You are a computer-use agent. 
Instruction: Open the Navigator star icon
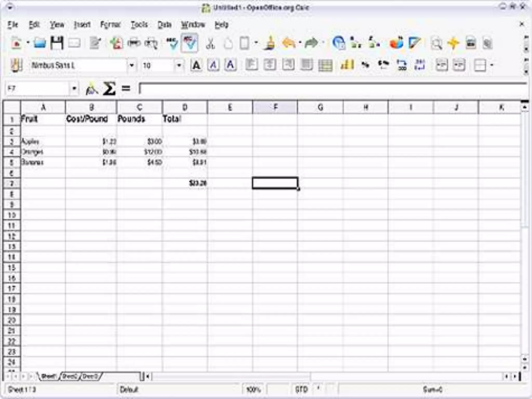point(453,43)
